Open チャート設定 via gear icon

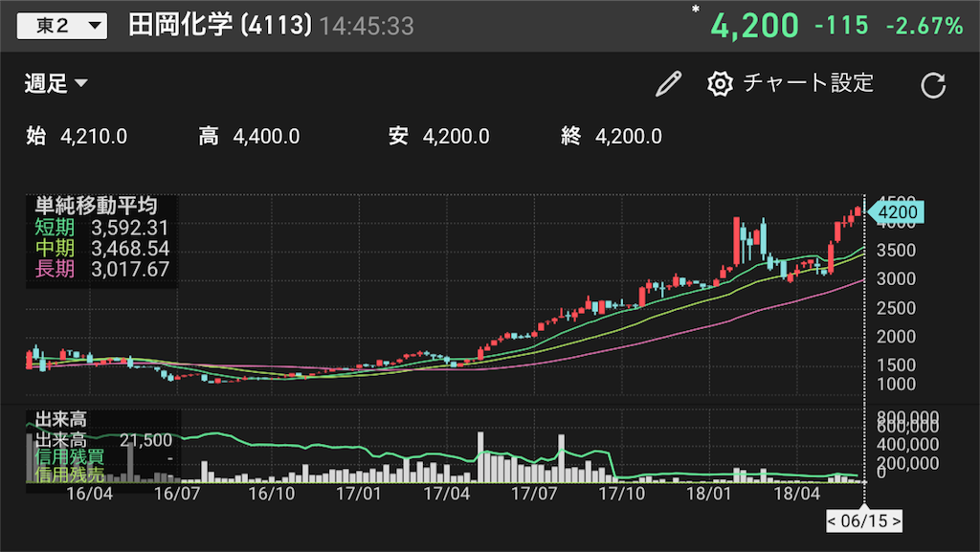point(720,83)
